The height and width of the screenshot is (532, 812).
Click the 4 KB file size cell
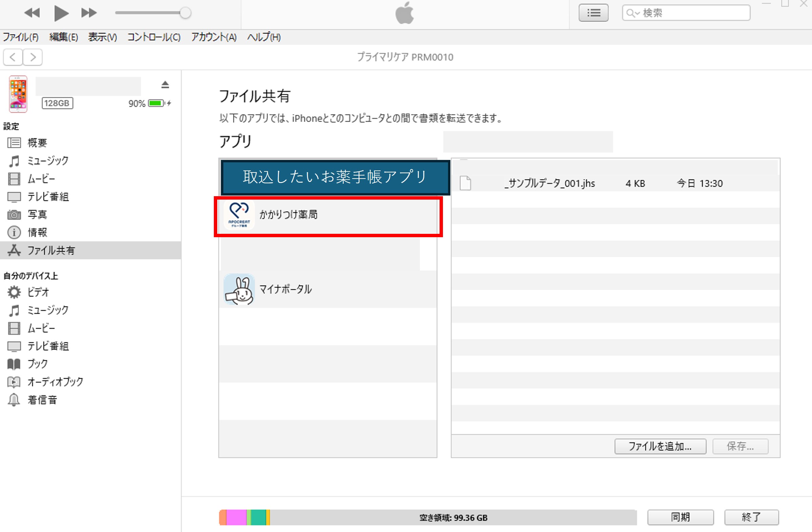pos(635,183)
